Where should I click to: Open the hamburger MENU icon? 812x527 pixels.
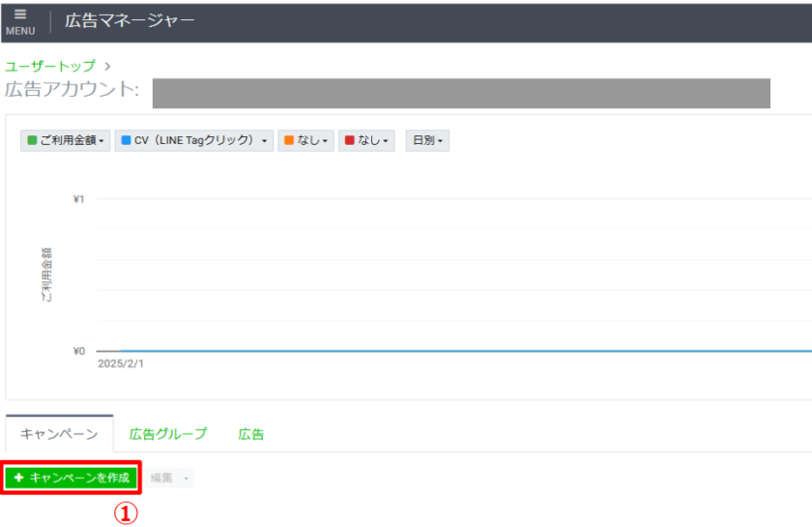tap(20, 20)
